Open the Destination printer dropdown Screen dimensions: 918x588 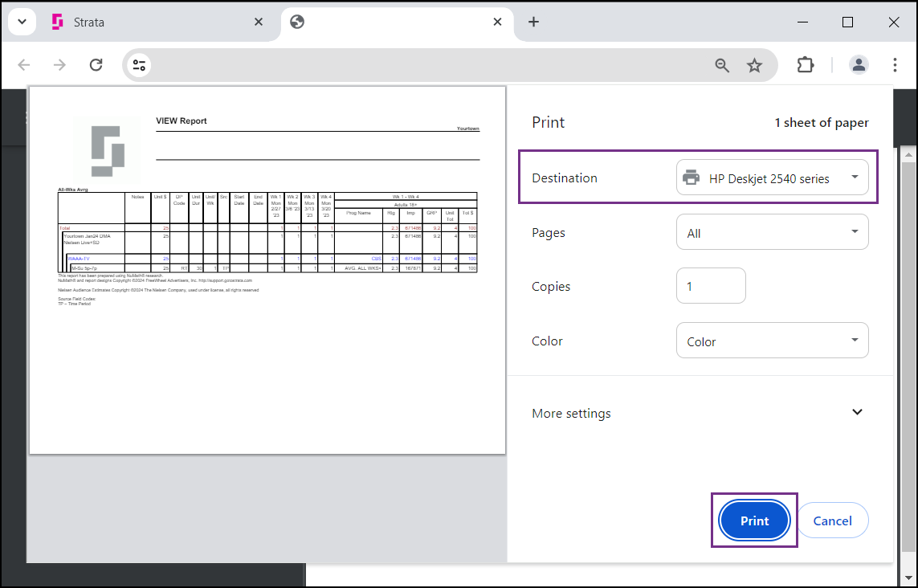[x=772, y=178]
